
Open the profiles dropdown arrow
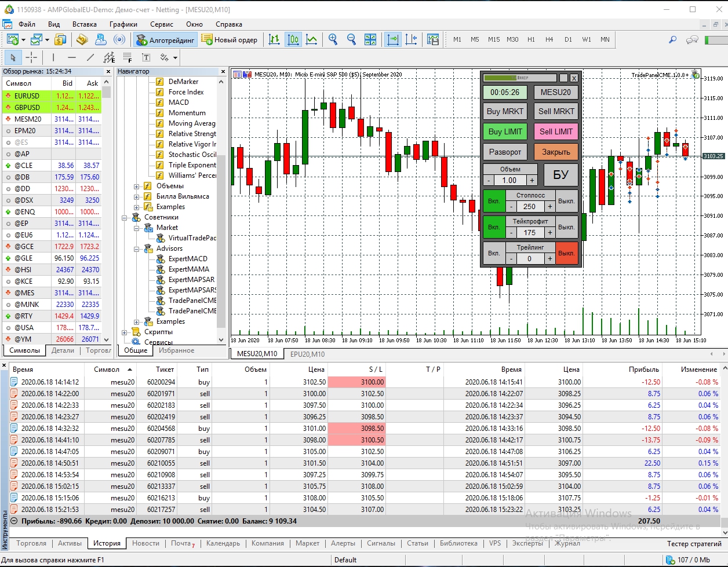(47, 40)
